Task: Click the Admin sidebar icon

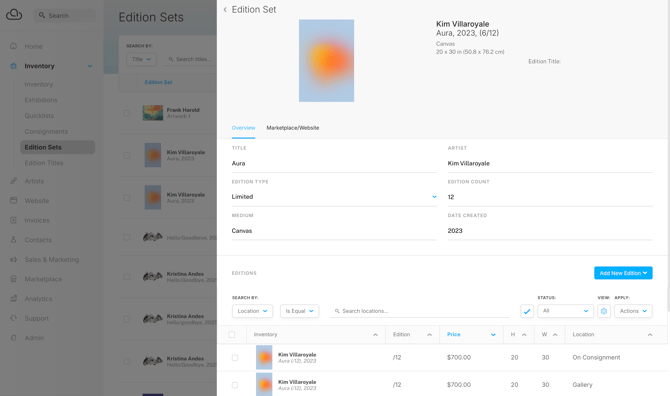Action: pyautogui.click(x=14, y=337)
